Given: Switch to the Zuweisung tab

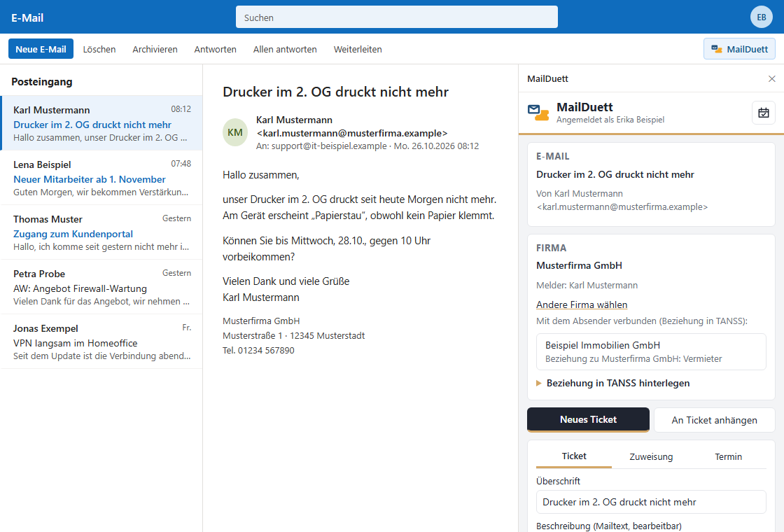Looking at the screenshot, I should [x=651, y=456].
